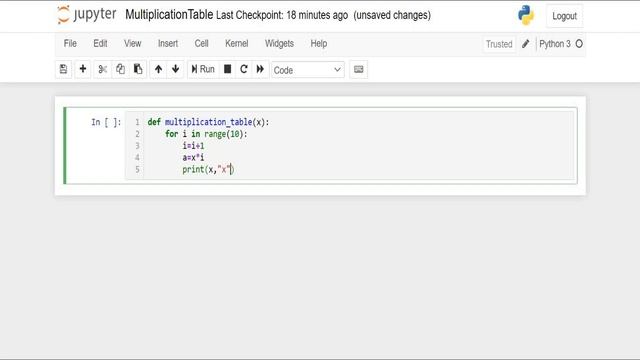Screen dimensions: 640x360
Task: Open the command palette keyboard icon
Action: pyautogui.click(x=358, y=69)
